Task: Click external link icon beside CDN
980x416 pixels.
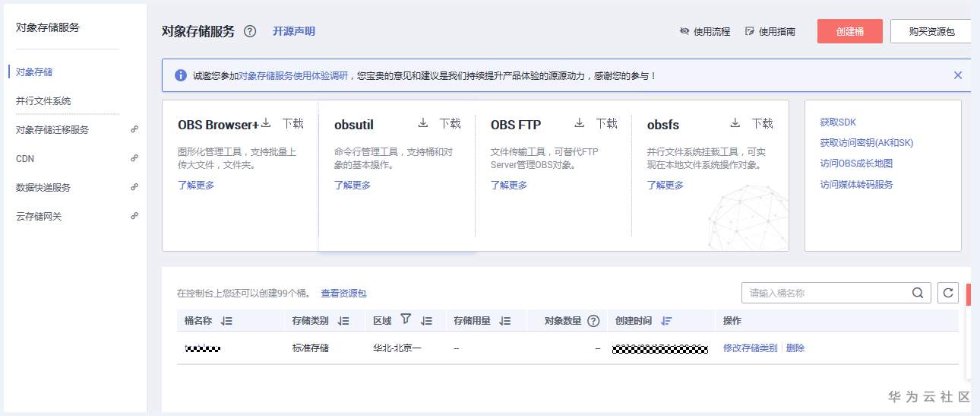Action: point(134,158)
